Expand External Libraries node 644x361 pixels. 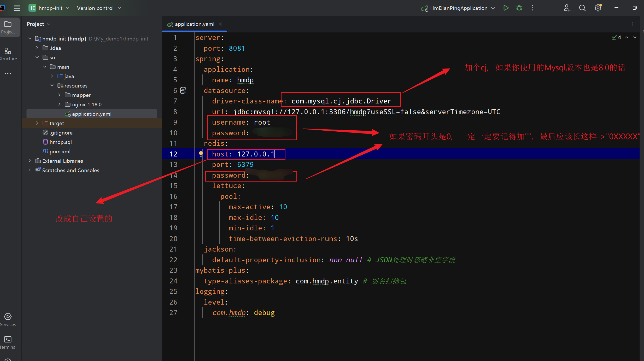30,161
